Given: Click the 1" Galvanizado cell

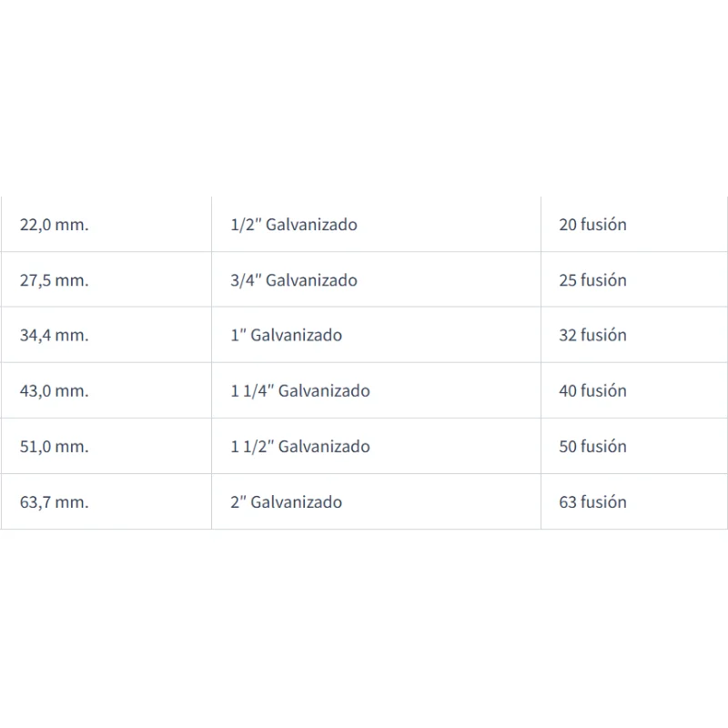Looking at the screenshot, I should tap(376, 335).
